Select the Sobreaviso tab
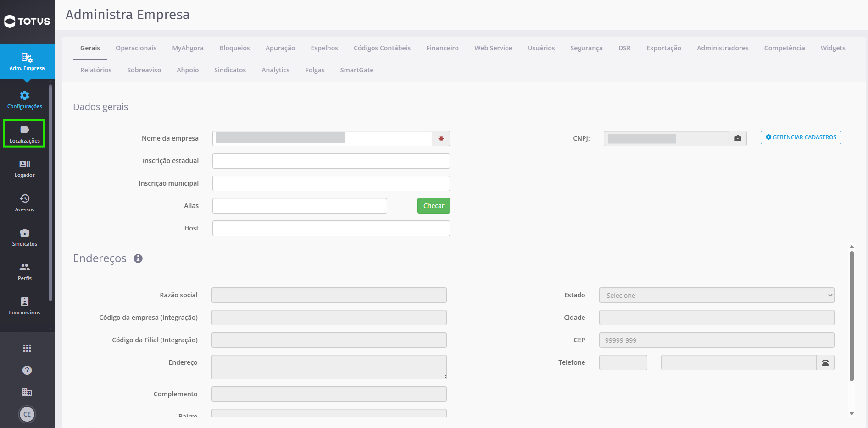 [x=144, y=70]
